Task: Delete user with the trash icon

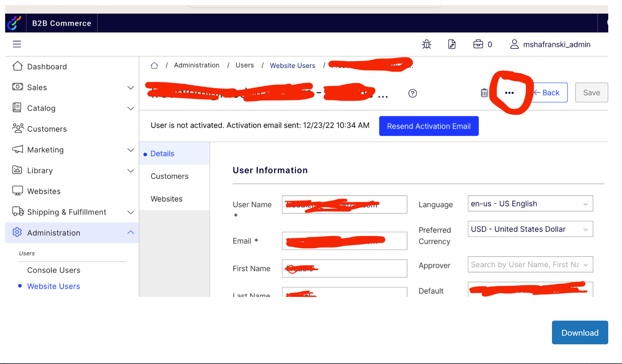Action: click(484, 93)
